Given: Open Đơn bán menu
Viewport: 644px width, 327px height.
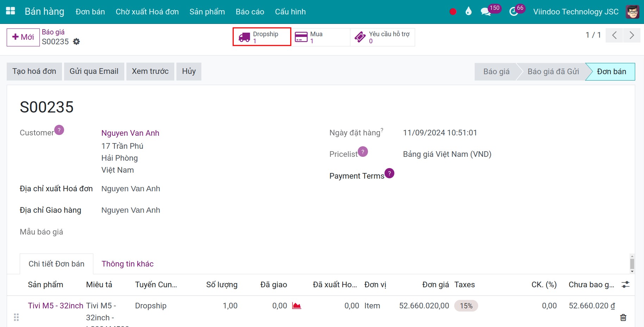Looking at the screenshot, I should (90, 12).
